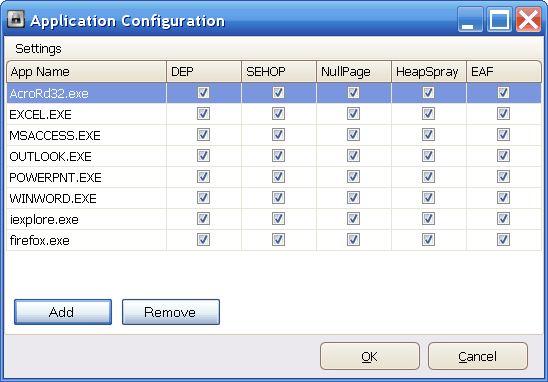Select the POWERPNT.EXE row
The image size is (548, 382).
(274, 177)
